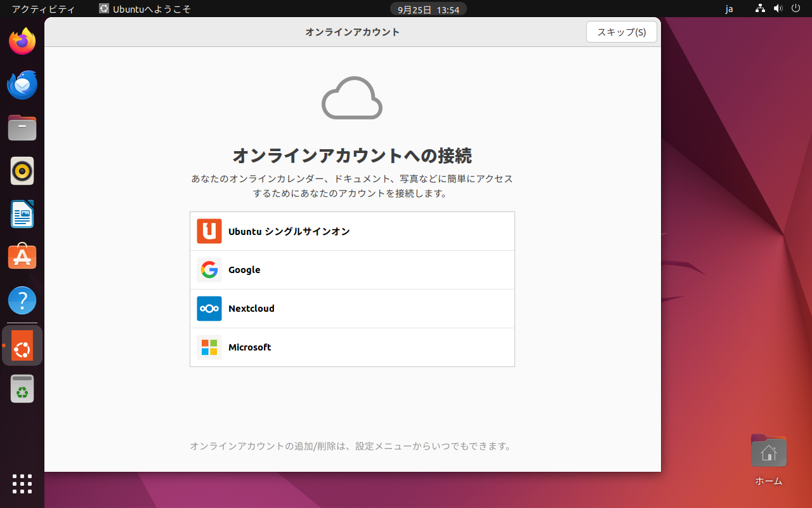
Task: Click the Nextcloud logo icon
Action: 209,309
